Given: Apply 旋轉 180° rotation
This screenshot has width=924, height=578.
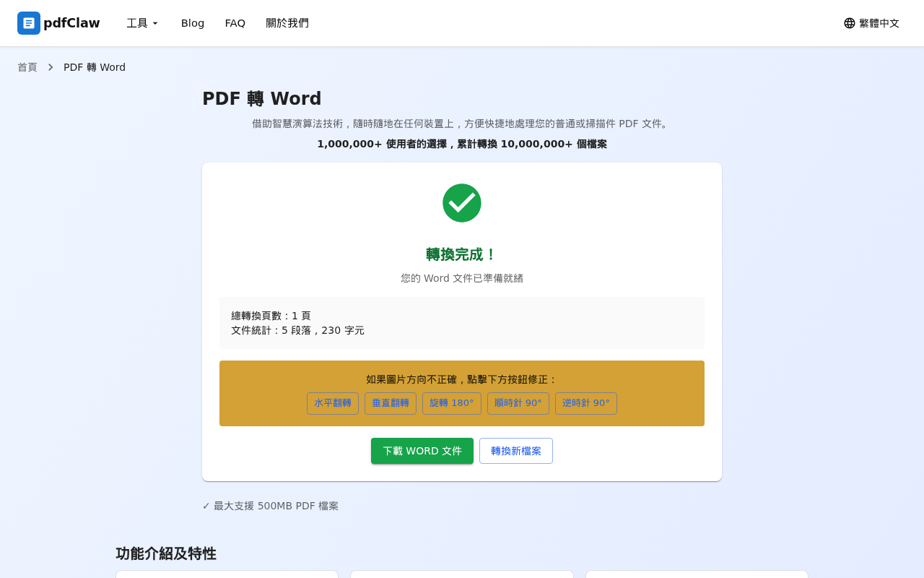Looking at the screenshot, I should [452, 403].
